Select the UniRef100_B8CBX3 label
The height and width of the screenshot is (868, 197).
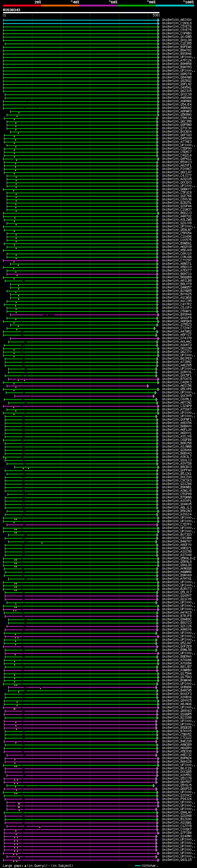click(177, 467)
